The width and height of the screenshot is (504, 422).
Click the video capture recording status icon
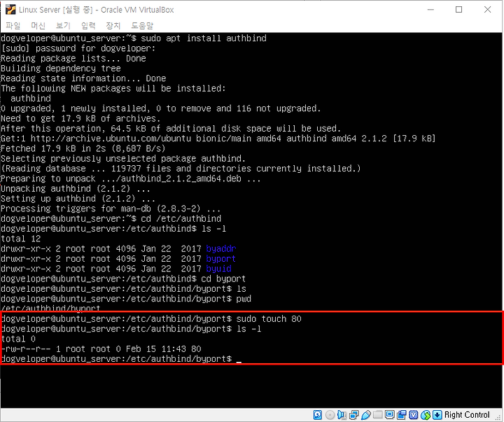click(402, 415)
